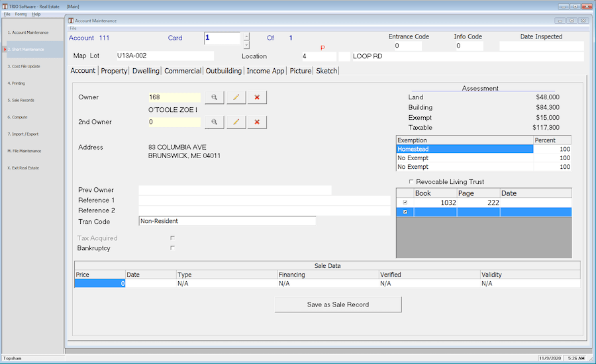The height and width of the screenshot is (364, 596).
Task: Open the Forms menu
Action: [21, 14]
